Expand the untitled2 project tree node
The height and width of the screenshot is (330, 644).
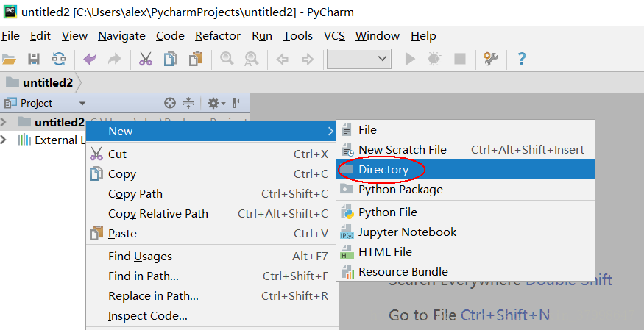tap(5, 122)
